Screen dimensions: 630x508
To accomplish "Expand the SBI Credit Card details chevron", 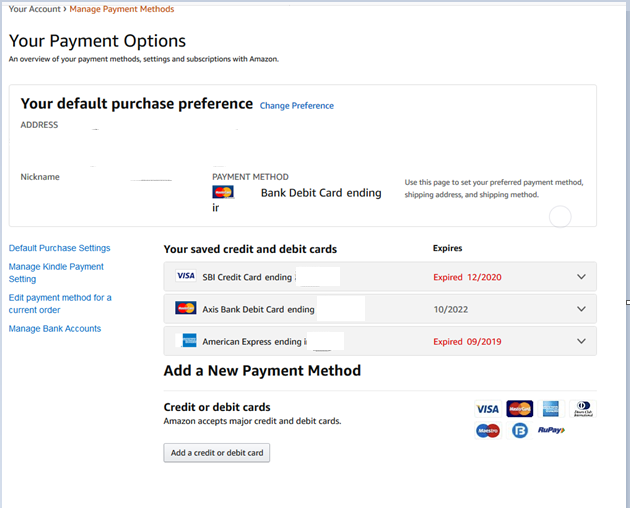I will point(581,277).
